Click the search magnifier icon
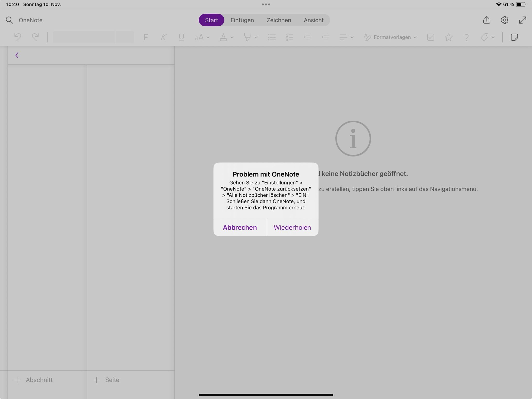 9,20
